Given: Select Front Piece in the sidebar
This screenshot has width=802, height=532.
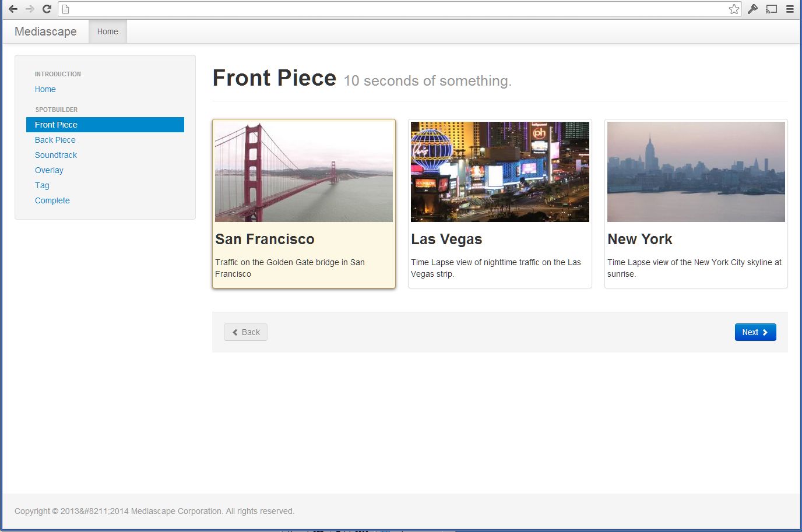Looking at the screenshot, I should point(105,125).
